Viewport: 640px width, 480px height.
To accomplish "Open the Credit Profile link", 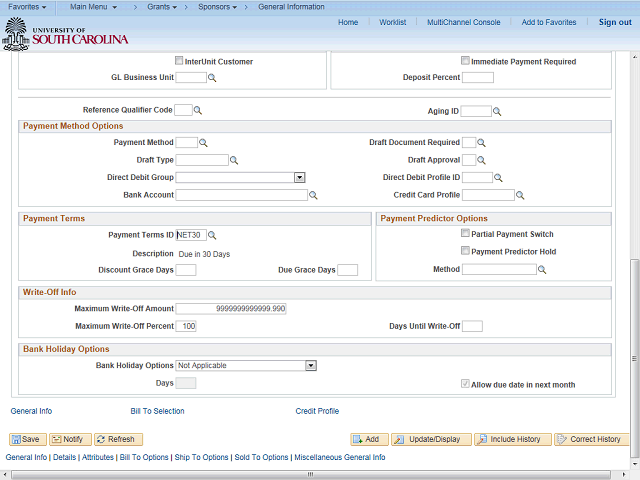I will pyautogui.click(x=317, y=411).
